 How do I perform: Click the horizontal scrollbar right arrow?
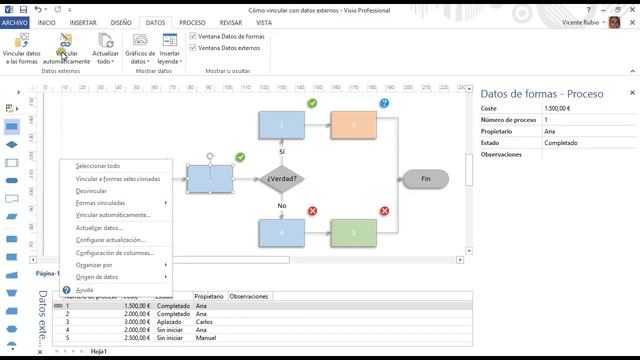460,260
